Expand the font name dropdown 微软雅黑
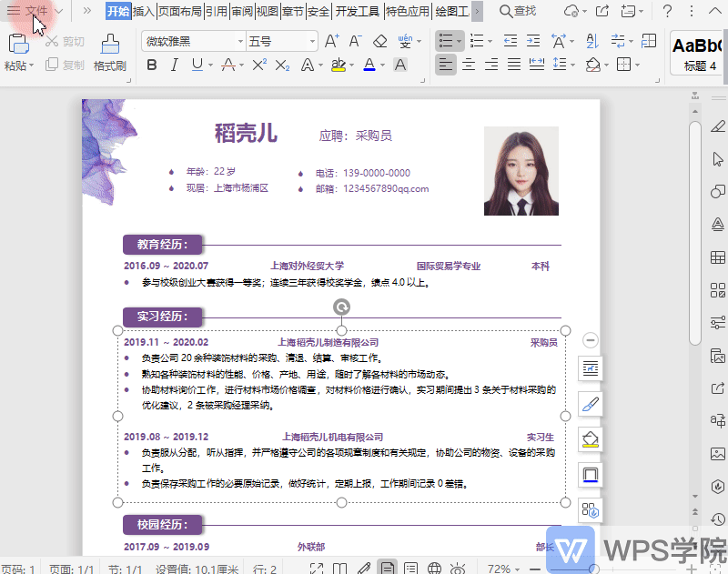 point(240,42)
